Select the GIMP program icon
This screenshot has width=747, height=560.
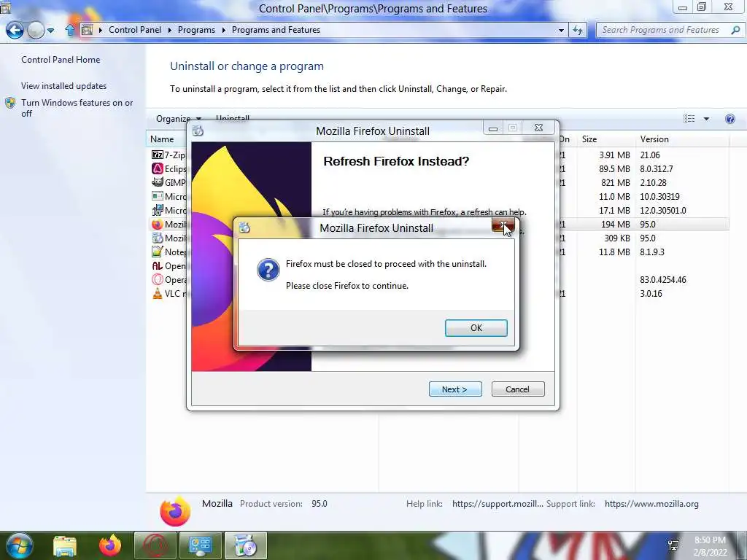click(158, 182)
